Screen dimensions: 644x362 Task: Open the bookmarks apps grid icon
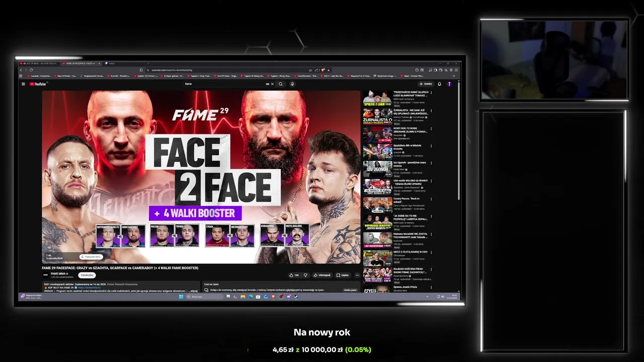[x=21, y=76]
